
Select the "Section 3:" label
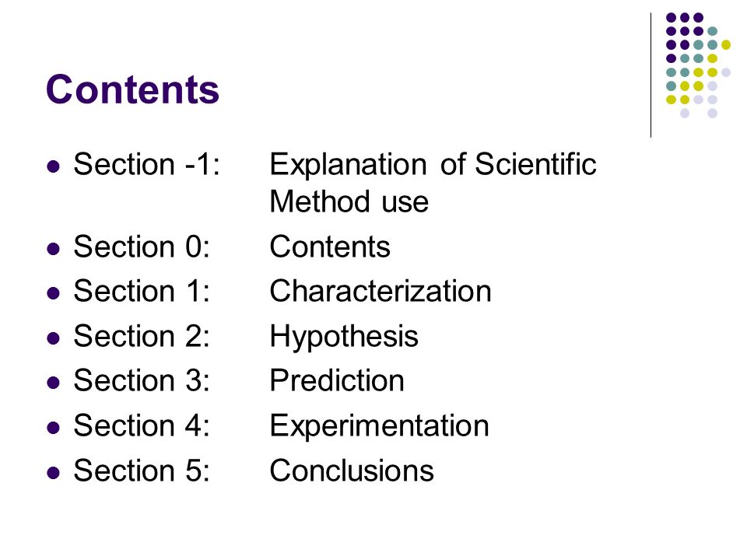(142, 380)
